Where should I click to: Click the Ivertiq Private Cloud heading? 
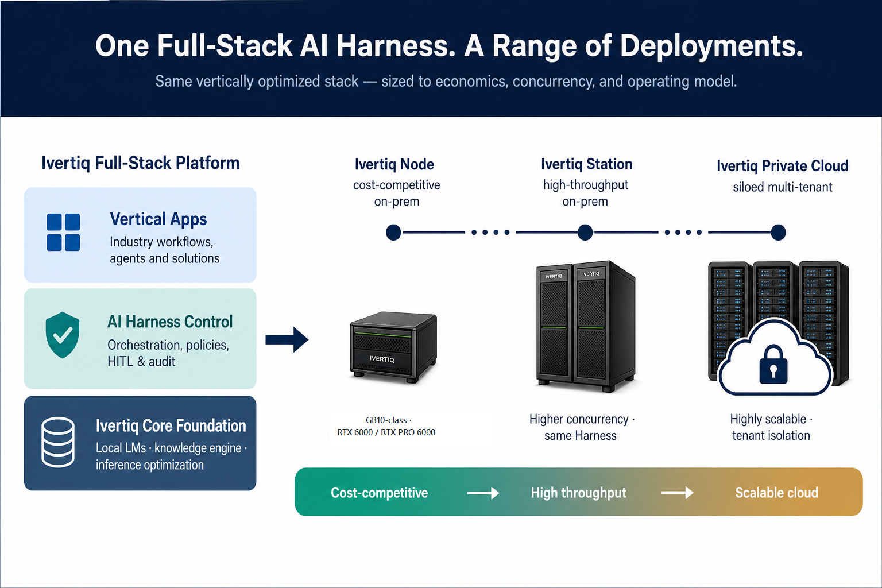(783, 166)
